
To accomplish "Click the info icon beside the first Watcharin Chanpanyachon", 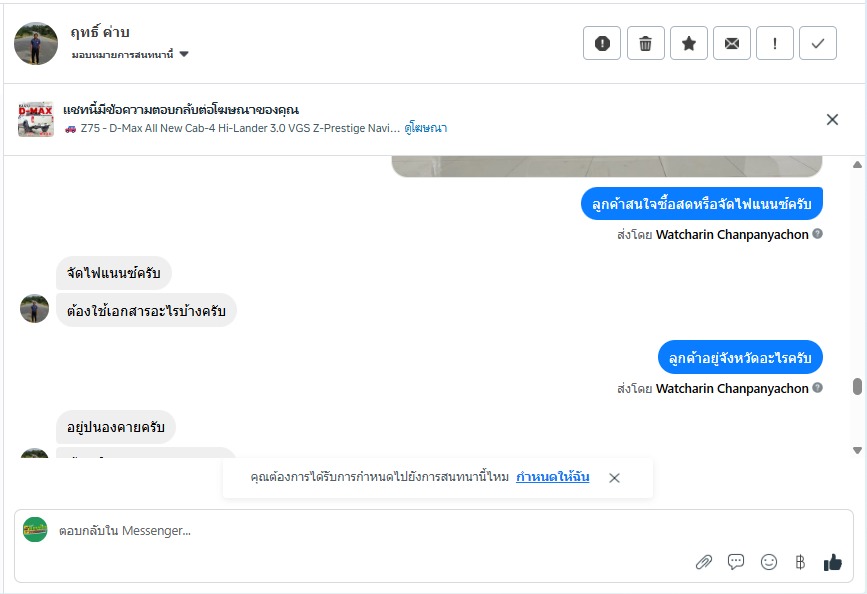I will tap(818, 234).
